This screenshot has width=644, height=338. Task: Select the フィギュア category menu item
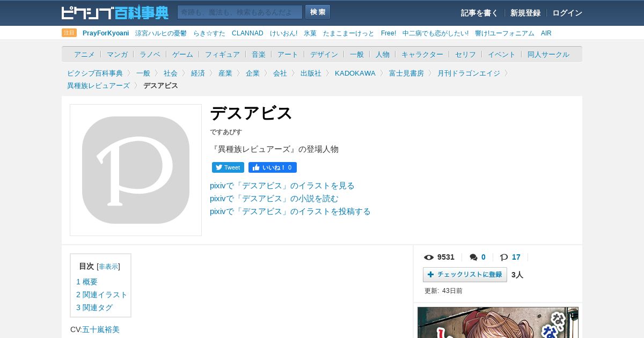pos(222,54)
